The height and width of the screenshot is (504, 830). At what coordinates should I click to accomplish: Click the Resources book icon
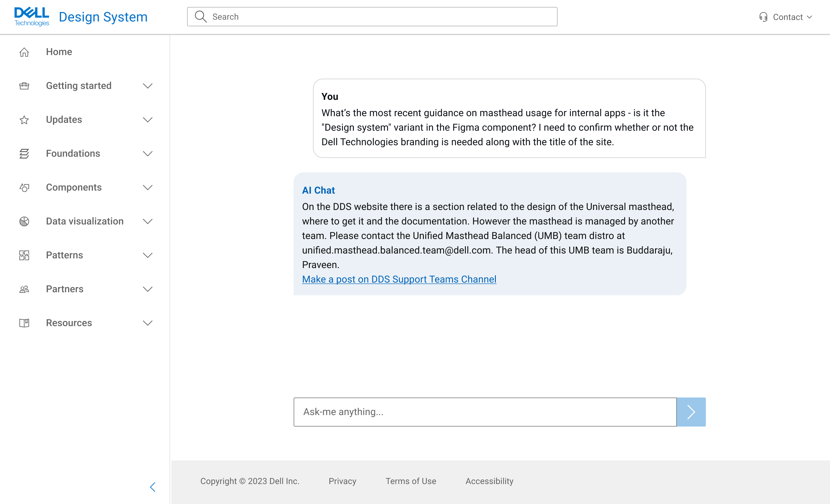pyautogui.click(x=24, y=323)
